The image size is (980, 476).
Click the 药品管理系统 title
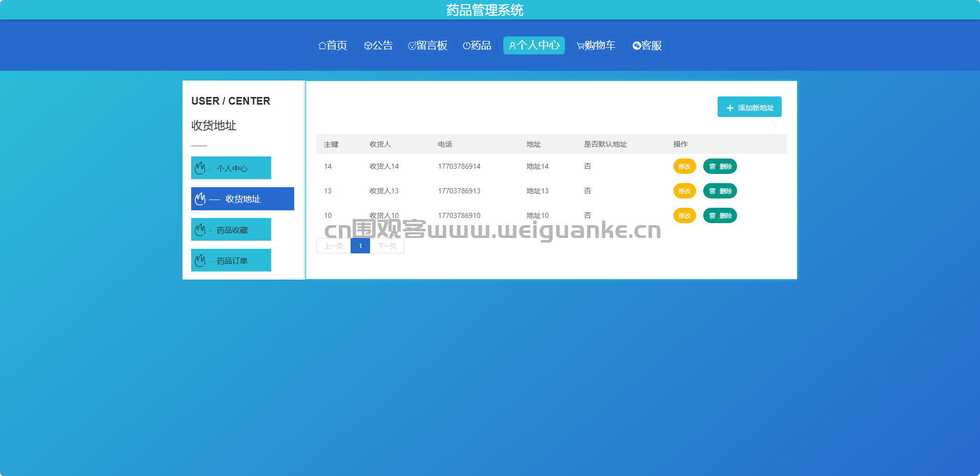[x=485, y=10]
